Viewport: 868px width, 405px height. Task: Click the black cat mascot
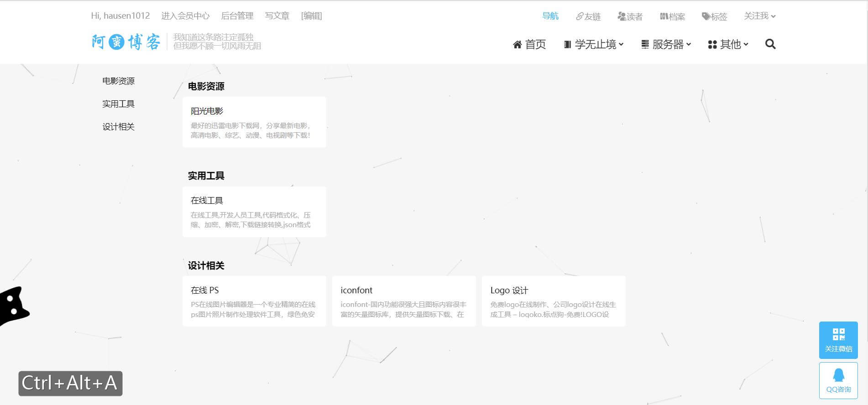14,306
